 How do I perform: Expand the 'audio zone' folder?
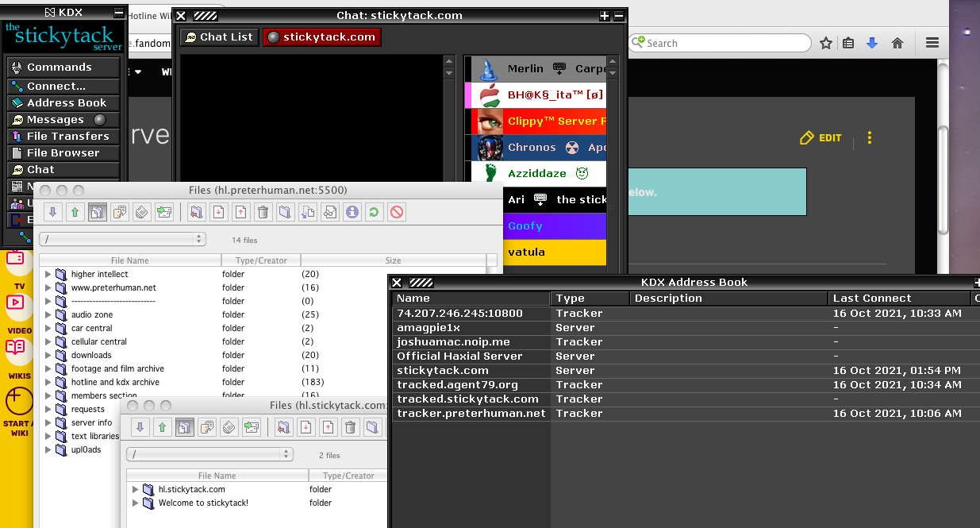tap(48, 314)
